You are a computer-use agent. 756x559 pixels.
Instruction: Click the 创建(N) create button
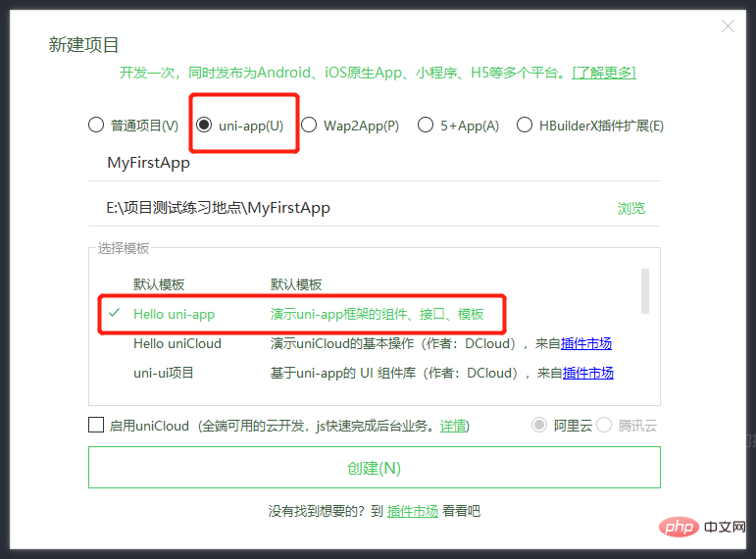pos(375,468)
